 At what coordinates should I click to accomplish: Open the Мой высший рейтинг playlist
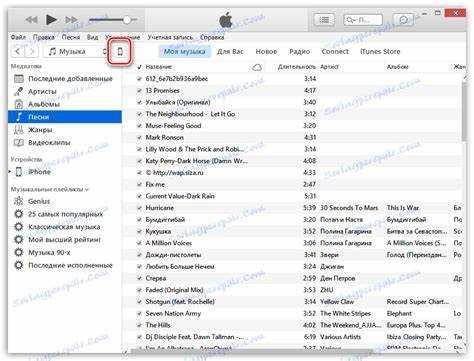pos(65,240)
